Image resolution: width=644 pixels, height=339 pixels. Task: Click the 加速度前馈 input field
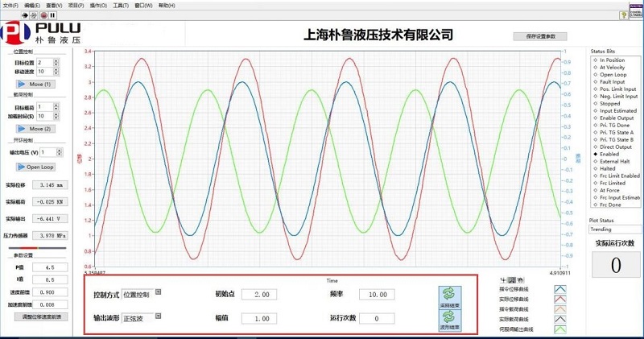pyautogui.click(x=50, y=304)
